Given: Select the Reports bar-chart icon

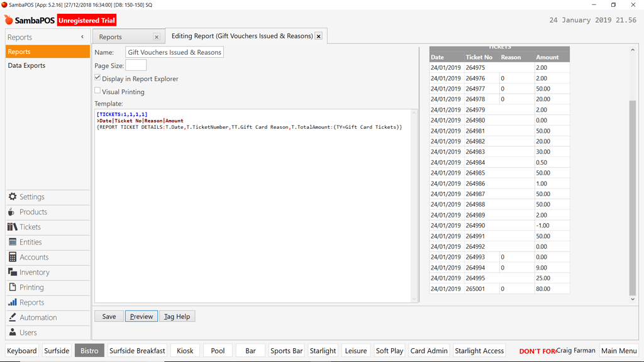Looking at the screenshot, I should pos(11,302).
